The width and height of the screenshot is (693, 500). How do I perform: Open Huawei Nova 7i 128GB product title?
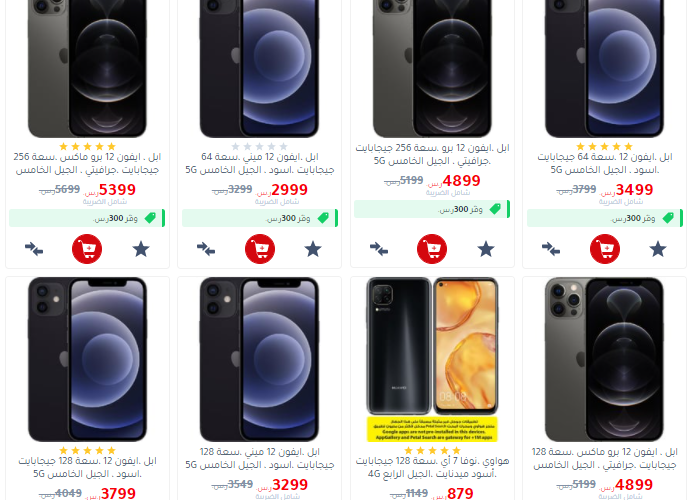[432, 467]
